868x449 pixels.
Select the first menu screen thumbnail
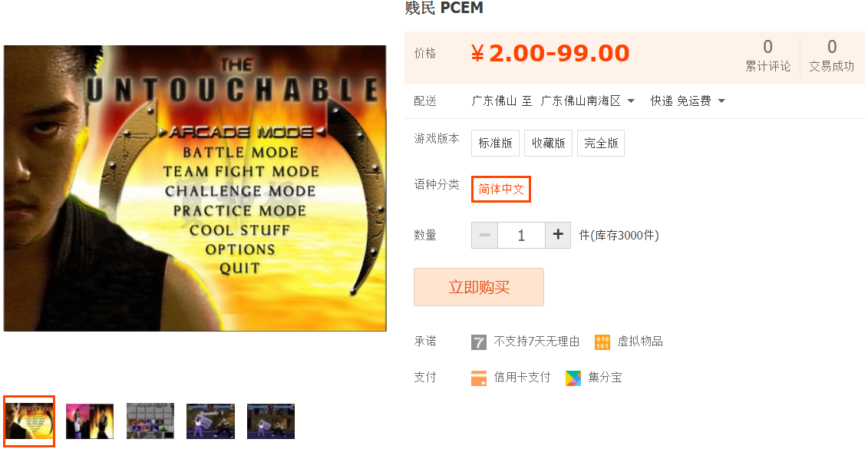point(29,421)
